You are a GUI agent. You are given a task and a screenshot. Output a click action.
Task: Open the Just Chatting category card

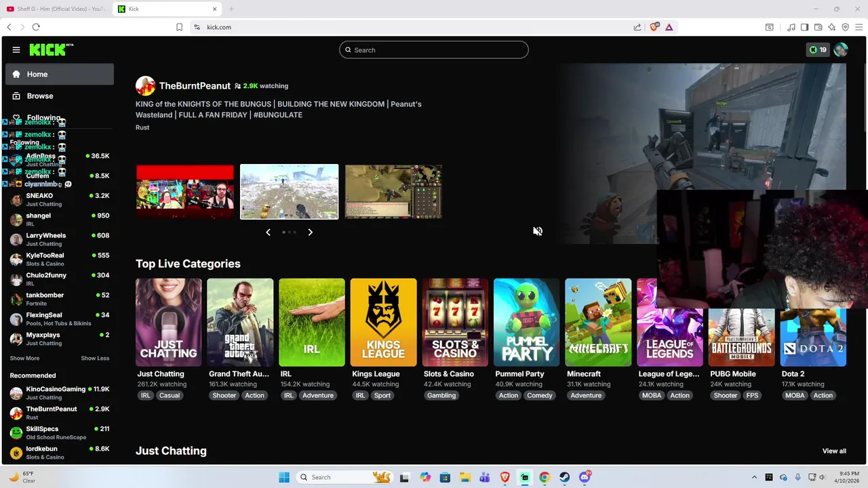coord(168,323)
